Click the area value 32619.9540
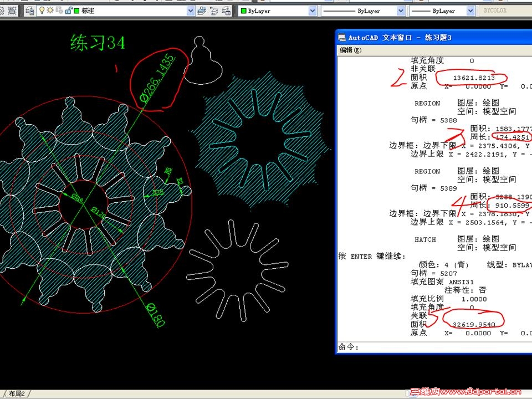Image resolution: width=532 pixels, height=399 pixels. tap(474, 324)
